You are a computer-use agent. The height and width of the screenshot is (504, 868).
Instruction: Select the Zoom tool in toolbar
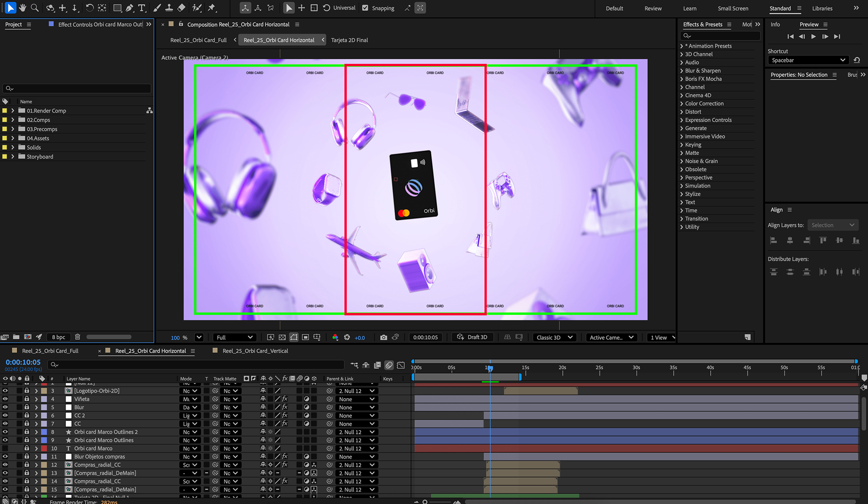[34, 8]
